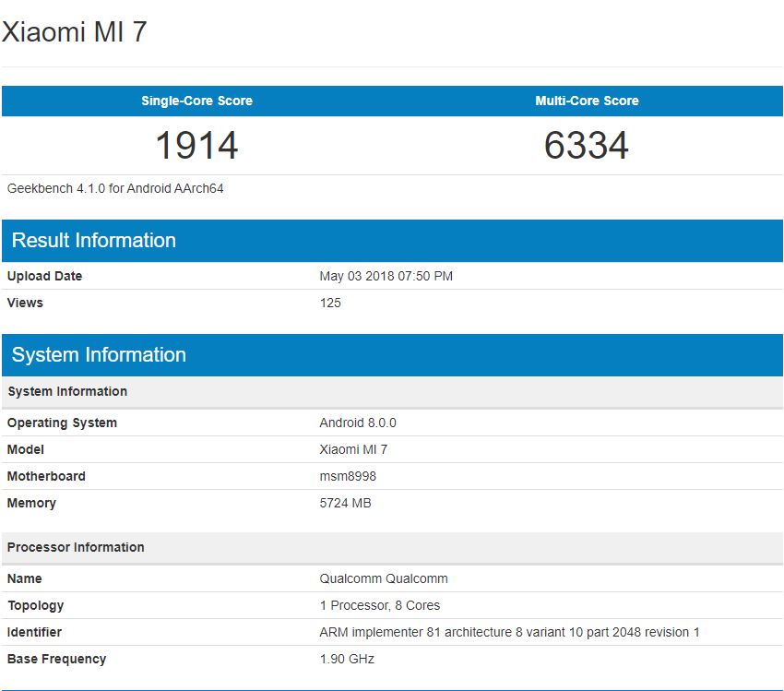Click the Result Information section header
Viewport: 784px width, 691px height.
coord(92,240)
